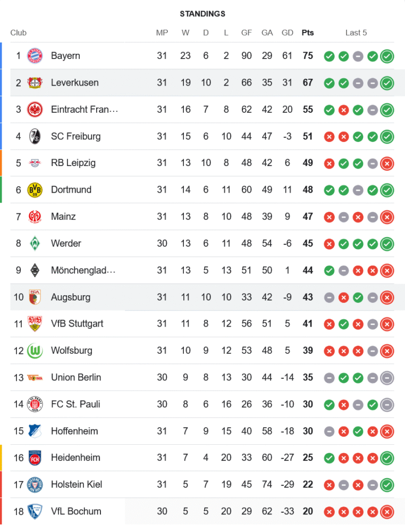The height and width of the screenshot is (532, 405).
Task: Click the Werder green diamond crest
Action: (35, 243)
